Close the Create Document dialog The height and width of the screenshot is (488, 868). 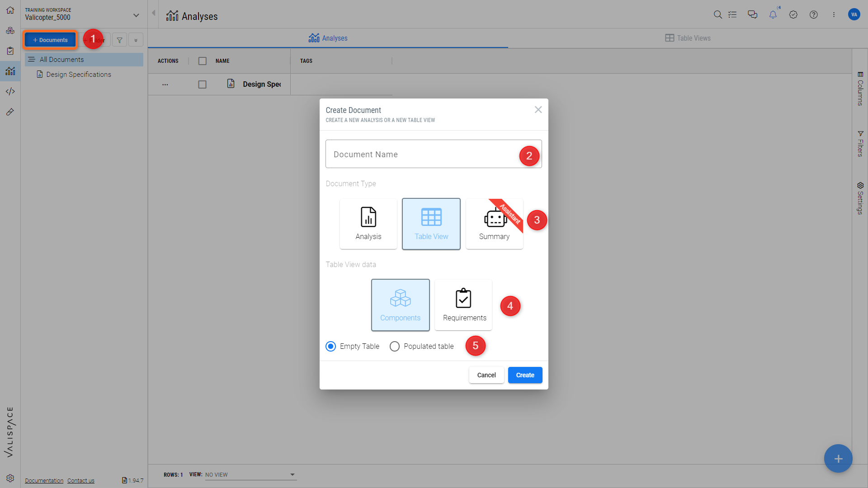[538, 110]
